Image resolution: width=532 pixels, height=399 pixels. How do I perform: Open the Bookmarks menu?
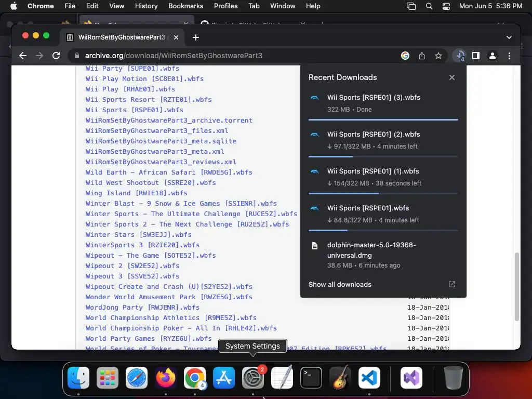pos(185,6)
